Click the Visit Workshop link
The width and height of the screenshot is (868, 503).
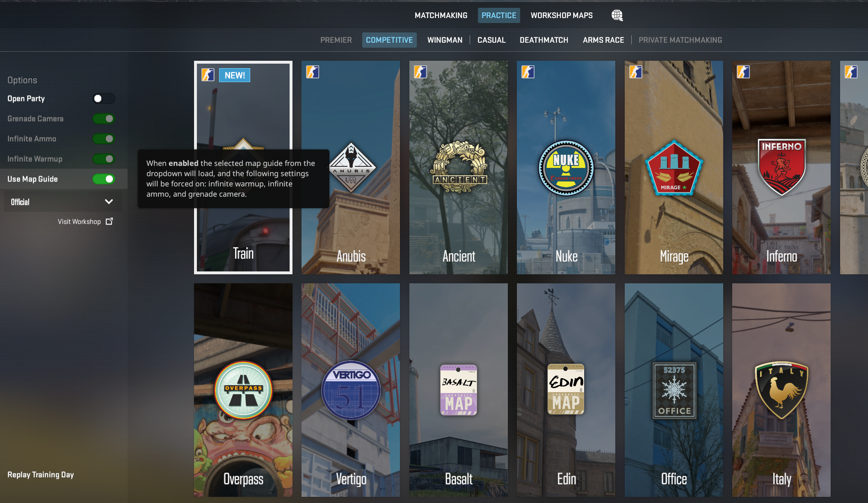point(79,221)
